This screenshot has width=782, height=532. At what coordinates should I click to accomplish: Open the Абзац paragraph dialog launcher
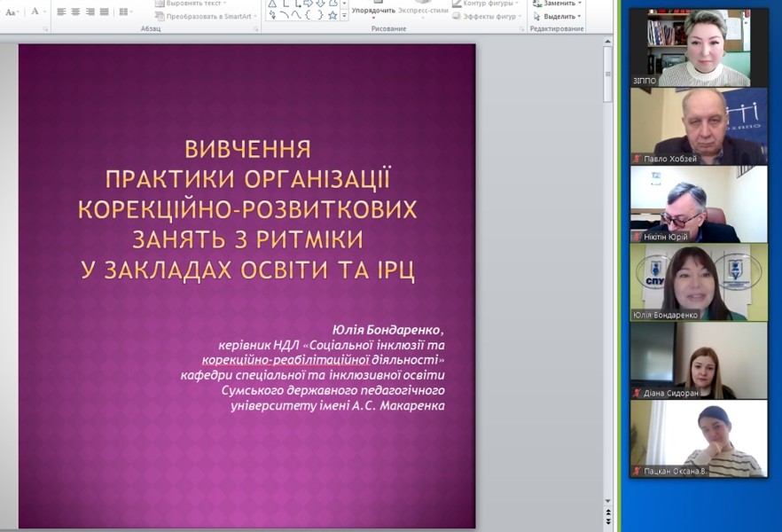(x=256, y=29)
